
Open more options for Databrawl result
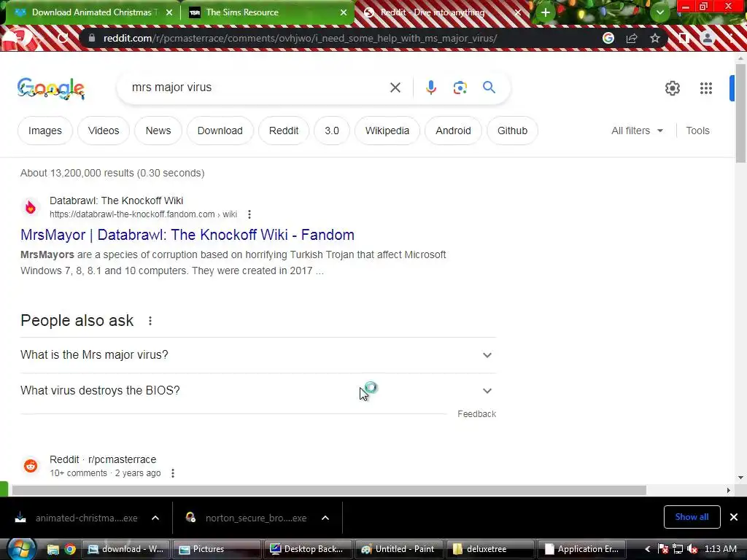[x=249, y=214]
